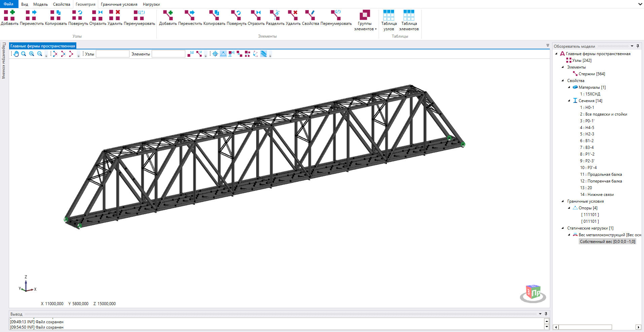Viewport: 644px width, 332px height.
Task: Open the nodes table (Таблица узлов)
Action: click(x=389, y=20)
